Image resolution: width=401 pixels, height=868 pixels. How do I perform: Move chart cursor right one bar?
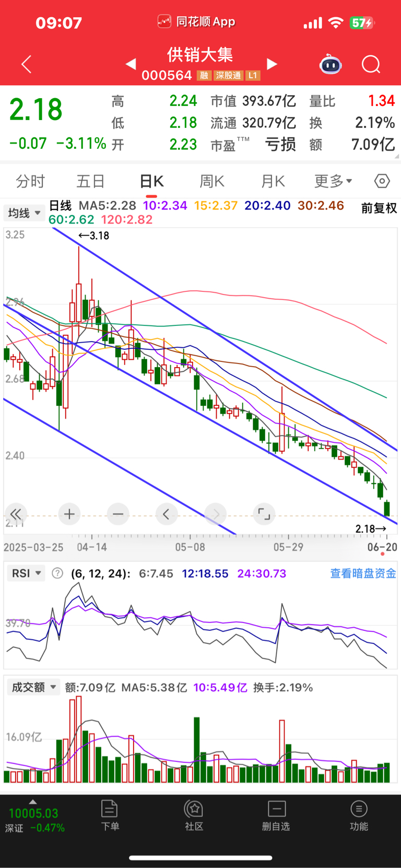[x=216, y=514]
